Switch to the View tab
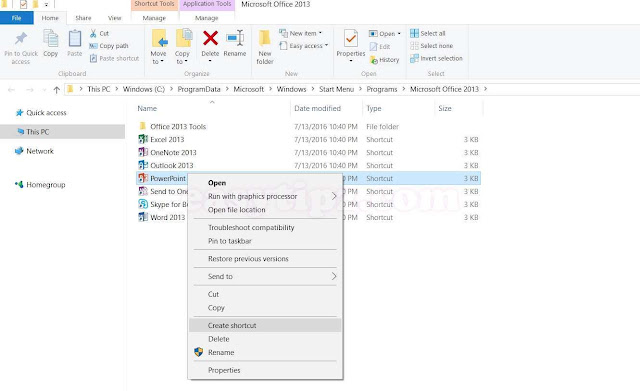 coord(115,18)
